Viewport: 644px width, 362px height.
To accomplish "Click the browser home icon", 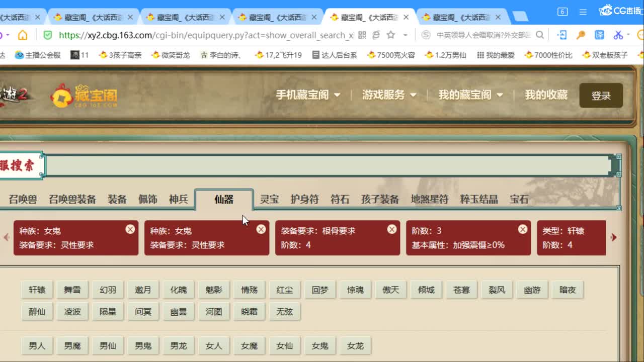I will (x=23, y=35).
